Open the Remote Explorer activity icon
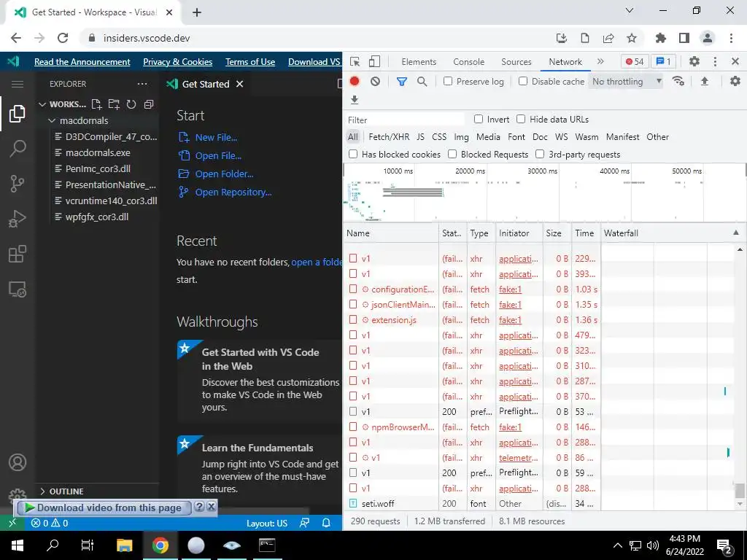 [x=18, y=289]
